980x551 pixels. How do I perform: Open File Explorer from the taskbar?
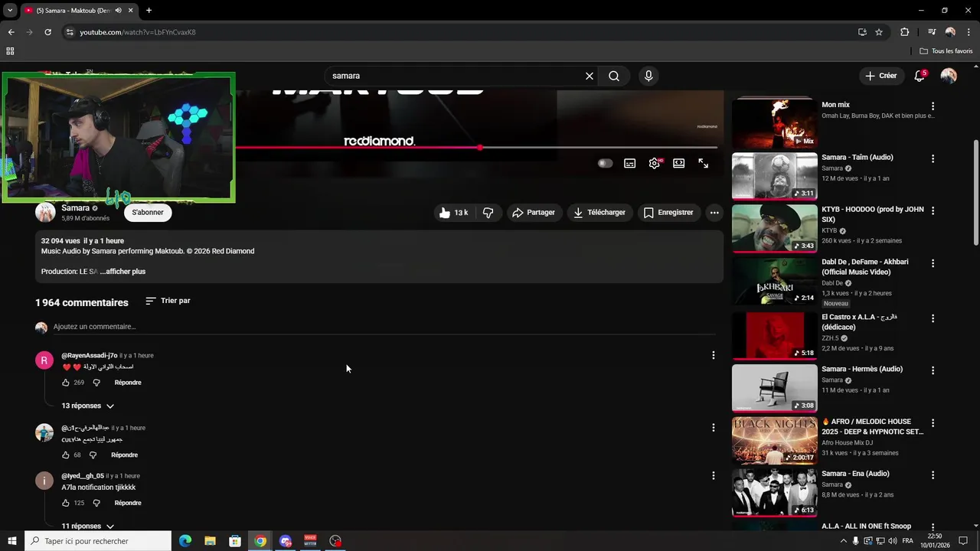click(210, 541)
